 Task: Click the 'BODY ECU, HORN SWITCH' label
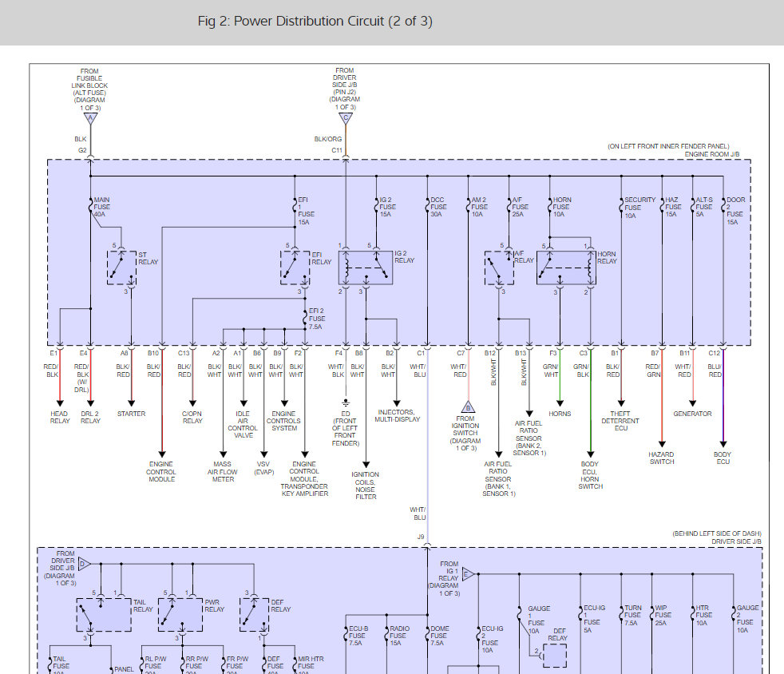[591, 475]
